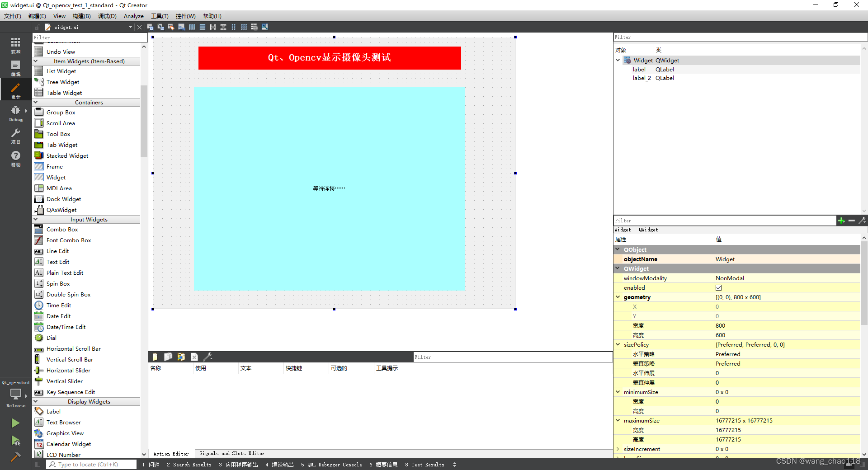Apply Lay Out Vertically toolbar icon
This screenshot has width=868, height=470.
tap(203, 27)
